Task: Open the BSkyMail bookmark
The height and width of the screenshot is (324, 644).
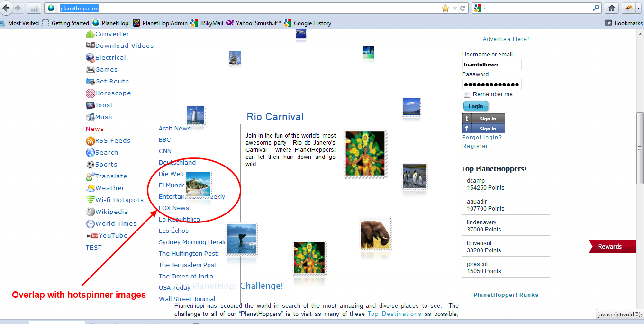Action: [x=207, y=23]
